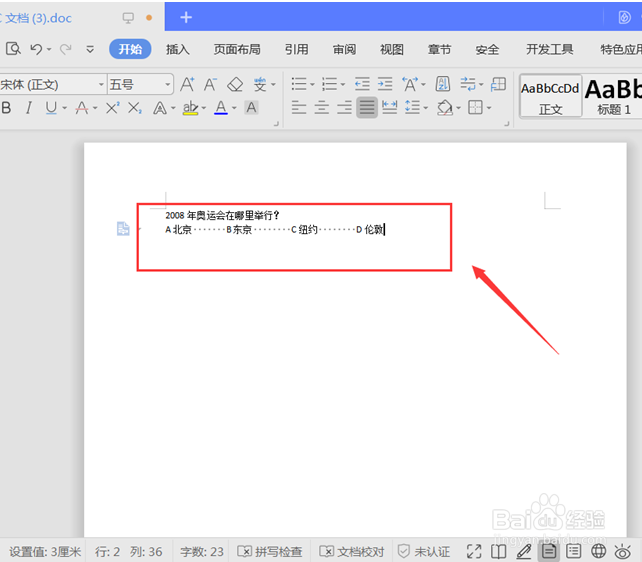642x562 pixels.
Task: Click 未认证 in status bar
Action: click(424, 552)
